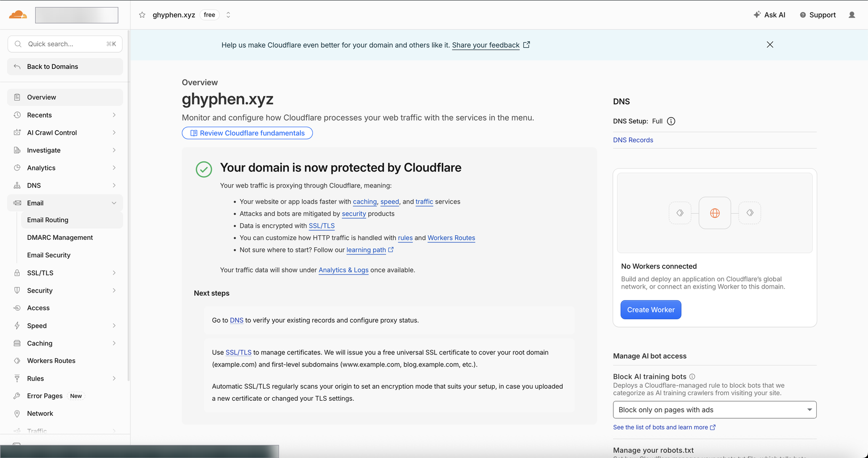Click the Investigate sidebar icon
Viewport: 868px width, 458px height.
click(x=17, y=150)
